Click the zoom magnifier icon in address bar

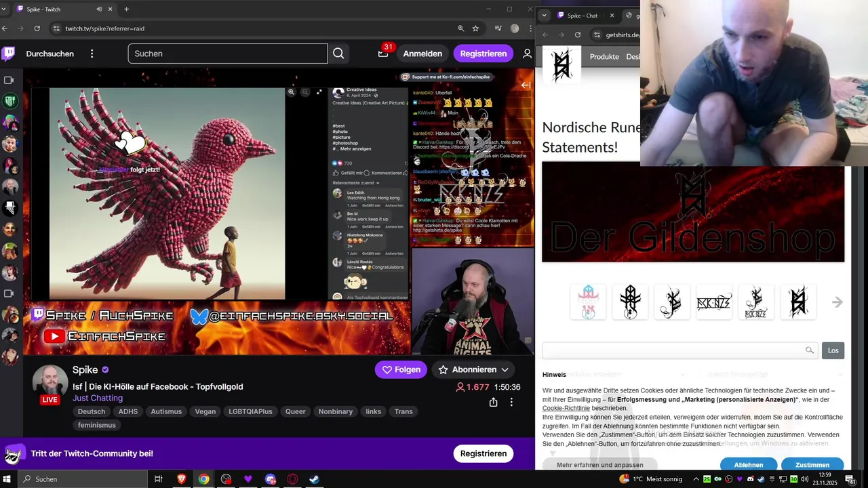[x=460, y=28]
